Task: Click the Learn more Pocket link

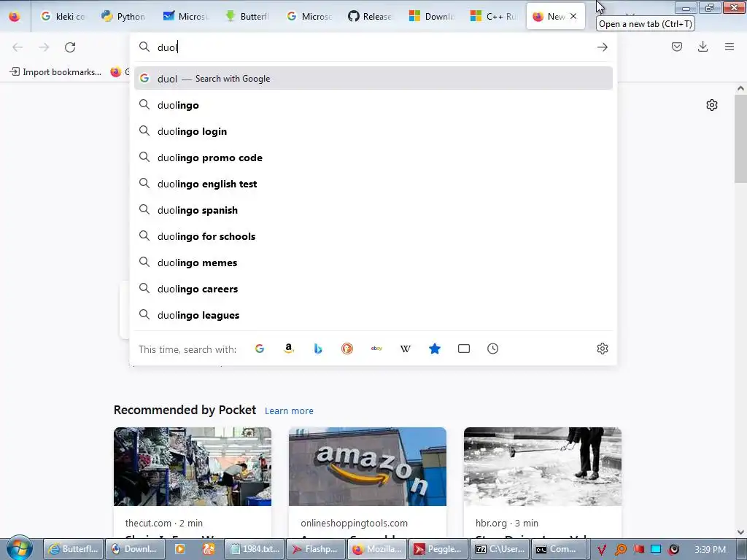Action: 289,411
